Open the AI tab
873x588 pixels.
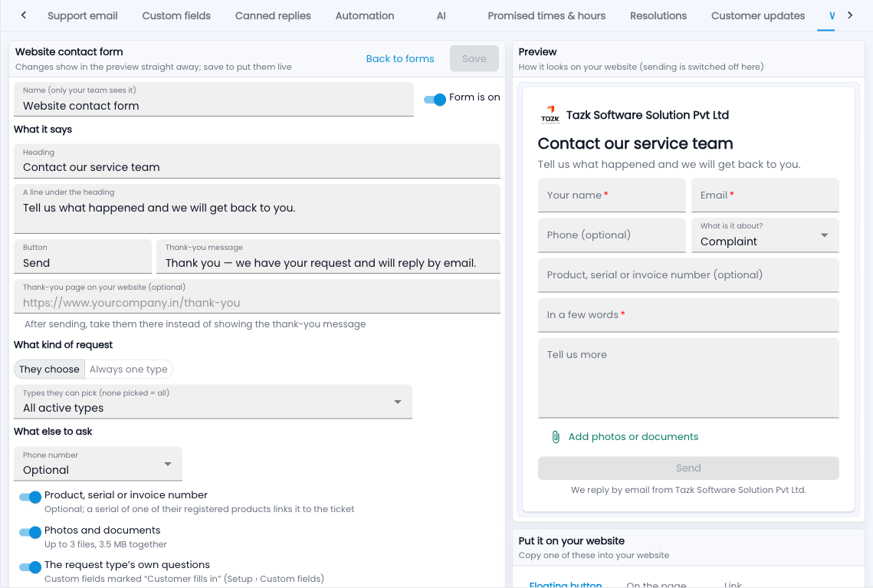click(x=441, y=15)
